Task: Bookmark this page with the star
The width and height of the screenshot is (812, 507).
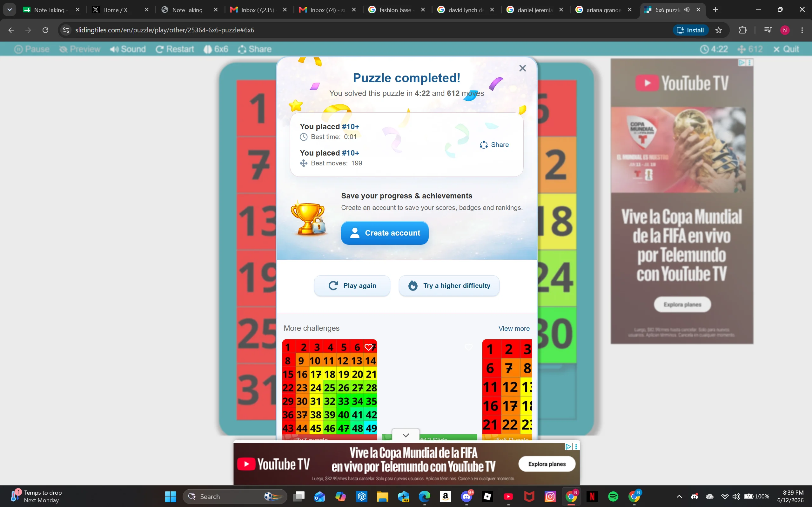Action: tap(718, 30)
